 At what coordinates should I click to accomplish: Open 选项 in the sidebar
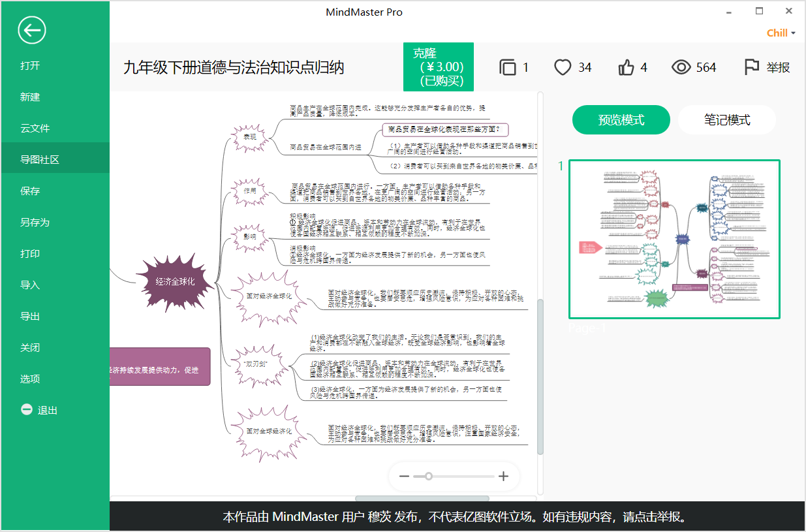pyautogui.click(x=30, y=379)
